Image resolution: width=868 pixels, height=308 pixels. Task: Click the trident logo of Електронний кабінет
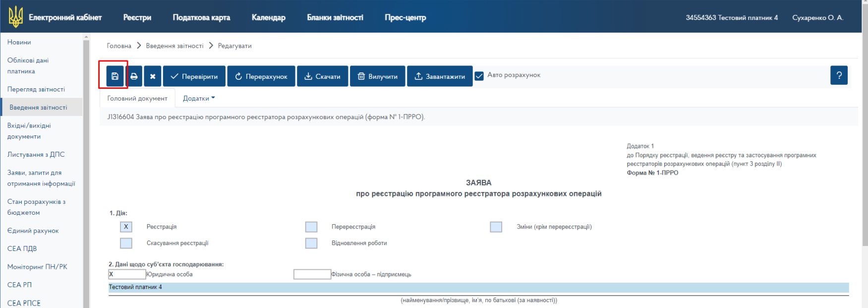[16, 17]
